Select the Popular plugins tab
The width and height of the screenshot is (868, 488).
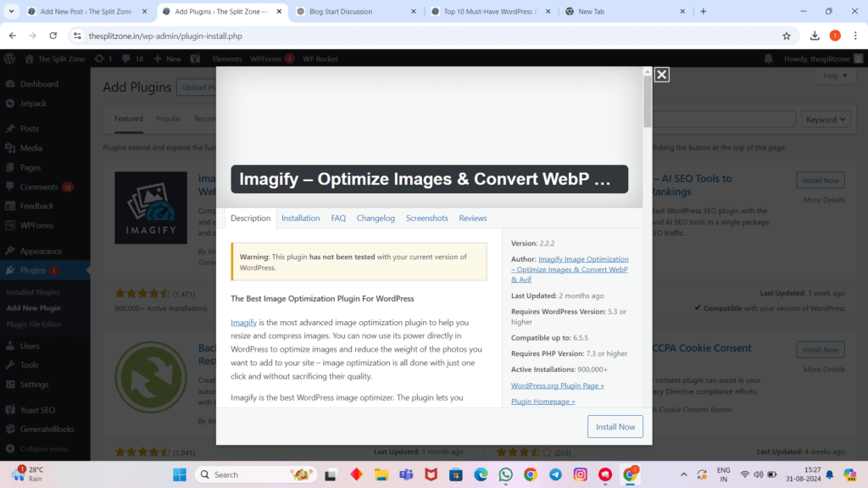(x=169, y=119)
